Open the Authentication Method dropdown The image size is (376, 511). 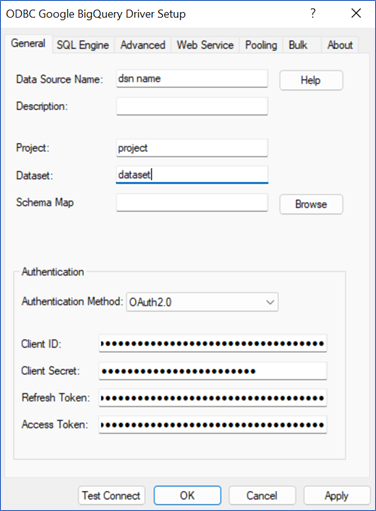click(x=202, y=302)
